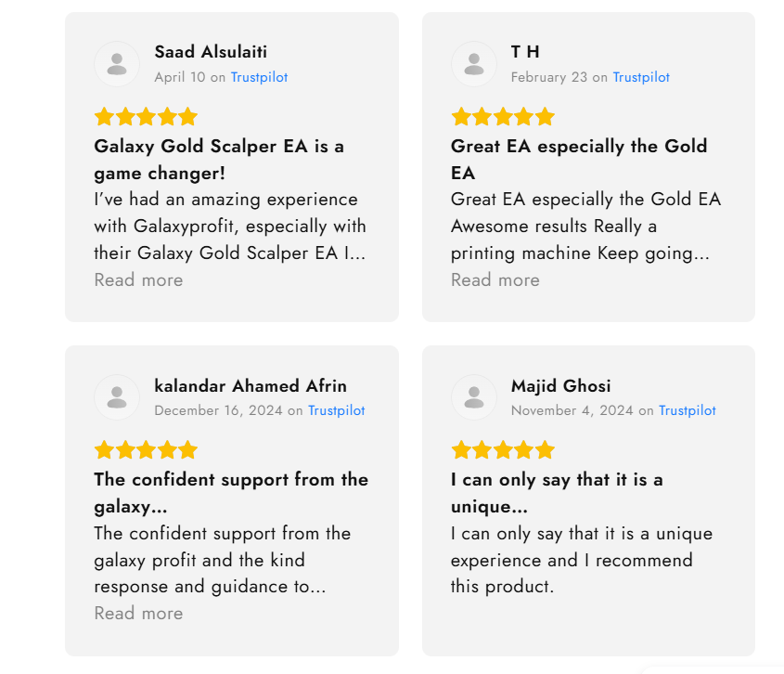Click star rating on T H's review
The height and width of the screenshot is (674, 784).
pyautogui.click(x=503, y=117)
